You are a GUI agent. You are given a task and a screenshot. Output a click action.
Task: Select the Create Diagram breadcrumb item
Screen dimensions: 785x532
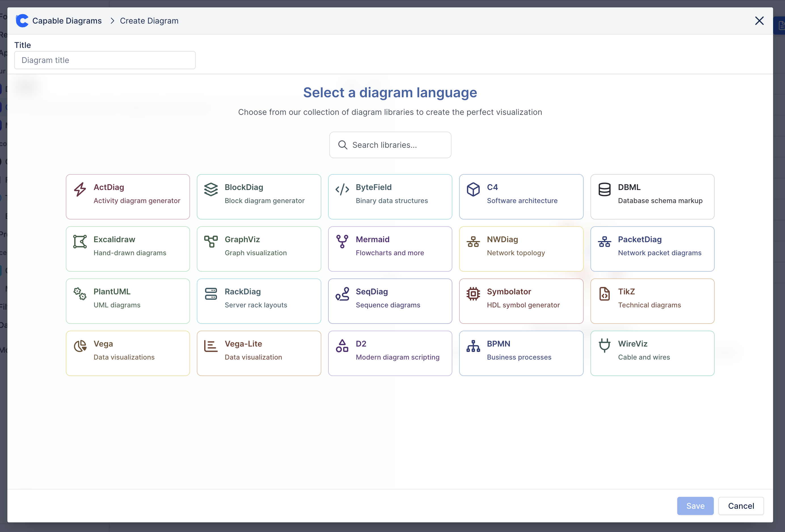coord(149,21)
